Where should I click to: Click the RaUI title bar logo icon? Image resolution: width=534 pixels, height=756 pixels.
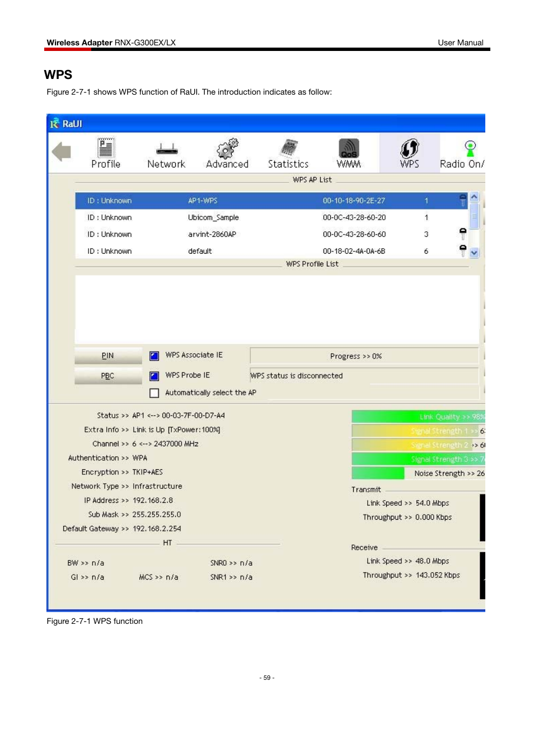tap(55, 124)
